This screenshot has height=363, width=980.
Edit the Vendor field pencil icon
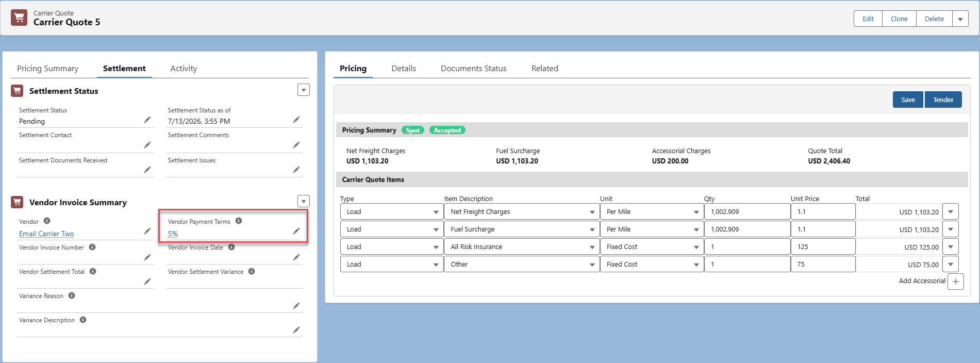click(x=147, y=231)
